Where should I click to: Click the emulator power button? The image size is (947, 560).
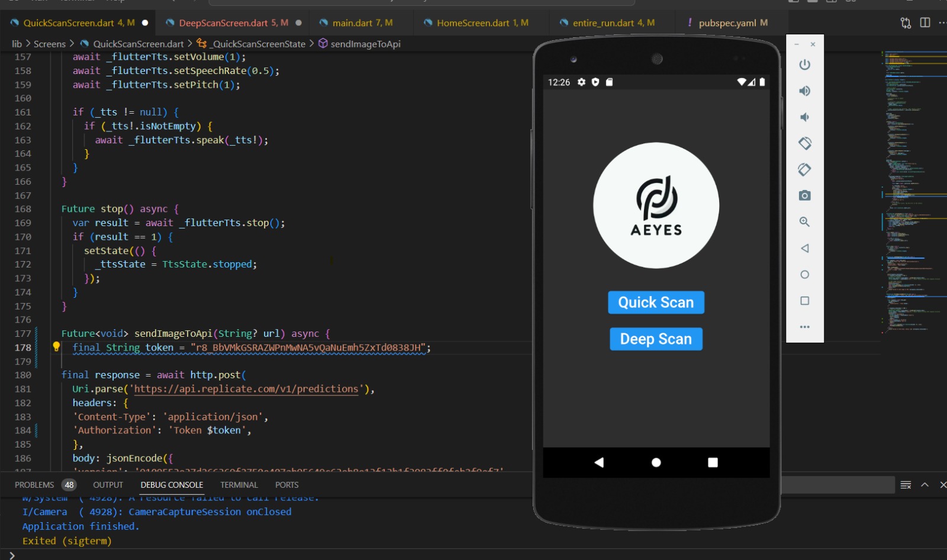click(x=804, y=65)
